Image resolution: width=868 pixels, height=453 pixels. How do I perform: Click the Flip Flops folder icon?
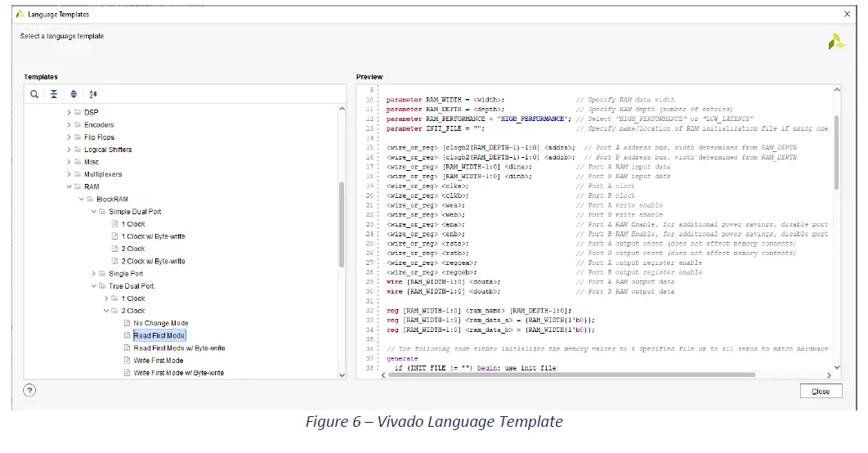coord(78,137)
